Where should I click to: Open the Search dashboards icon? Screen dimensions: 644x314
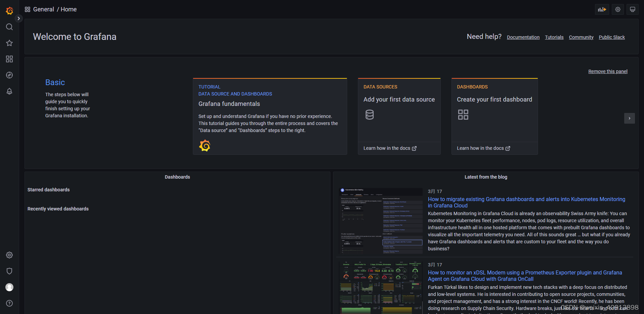click(x=9, y=27)
